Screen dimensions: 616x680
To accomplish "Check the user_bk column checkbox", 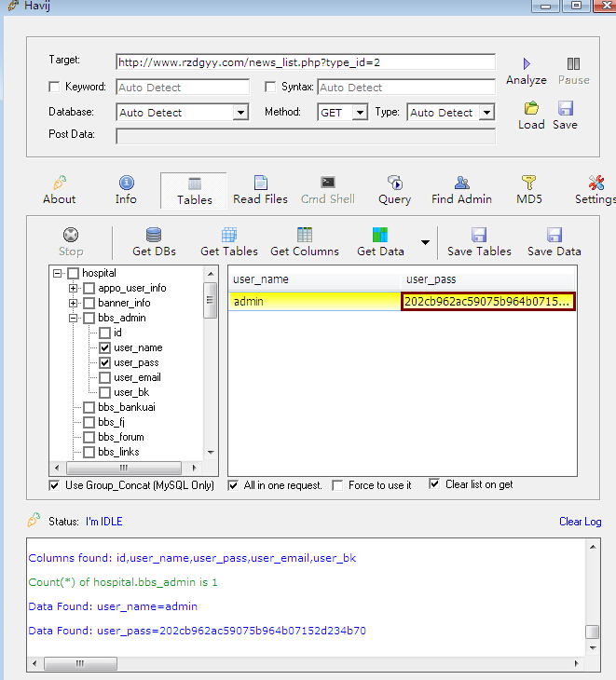I will tap(104, 392).
